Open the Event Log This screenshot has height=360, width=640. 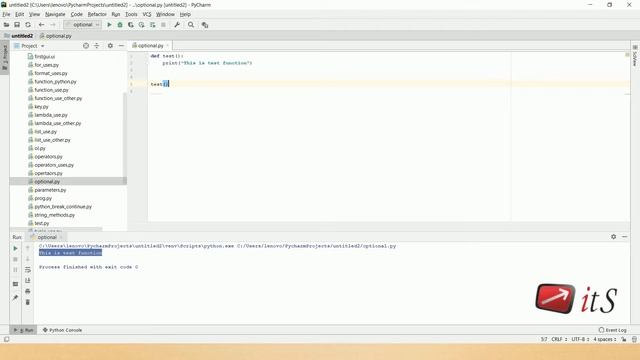(x=613, y=330)
